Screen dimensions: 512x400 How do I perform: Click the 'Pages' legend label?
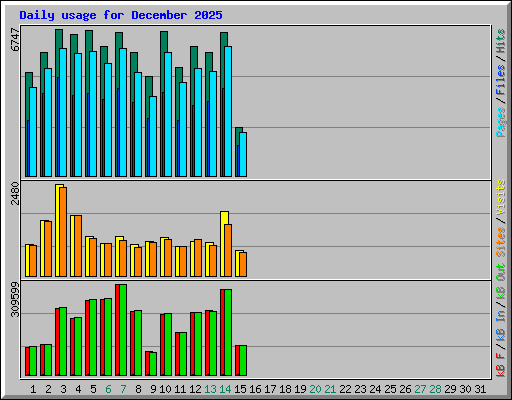501,122
